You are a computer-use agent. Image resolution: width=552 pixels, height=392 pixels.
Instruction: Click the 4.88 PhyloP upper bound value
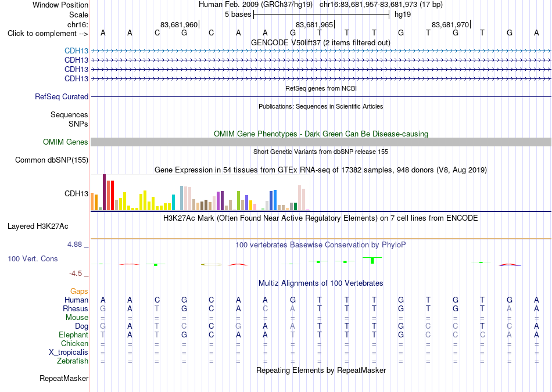click(74, 244)
